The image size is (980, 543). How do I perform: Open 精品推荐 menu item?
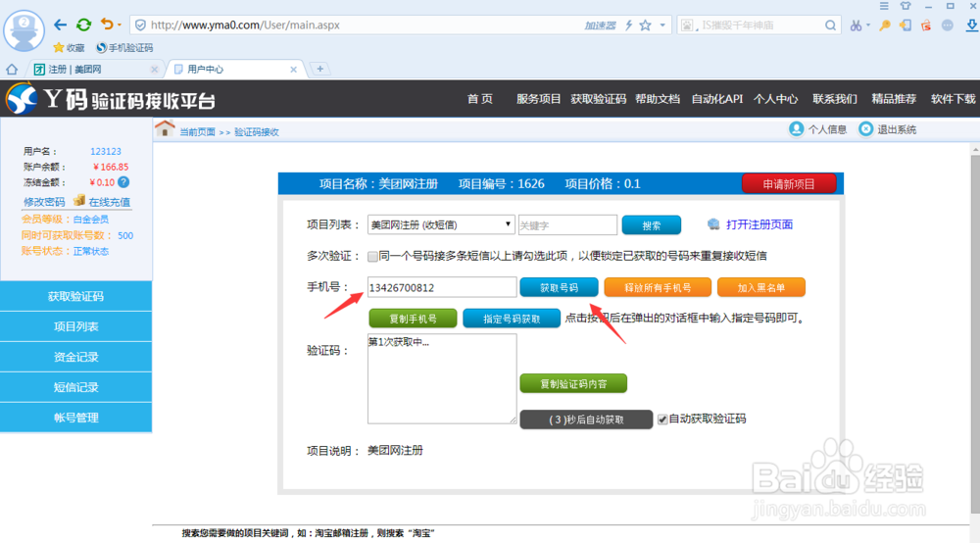[x=894, y=99]
